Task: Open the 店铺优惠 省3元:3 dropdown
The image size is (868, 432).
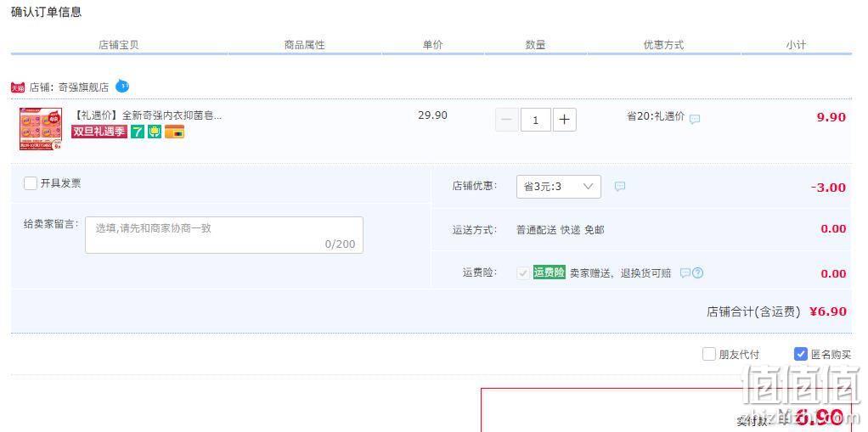Action: point(559,187)
